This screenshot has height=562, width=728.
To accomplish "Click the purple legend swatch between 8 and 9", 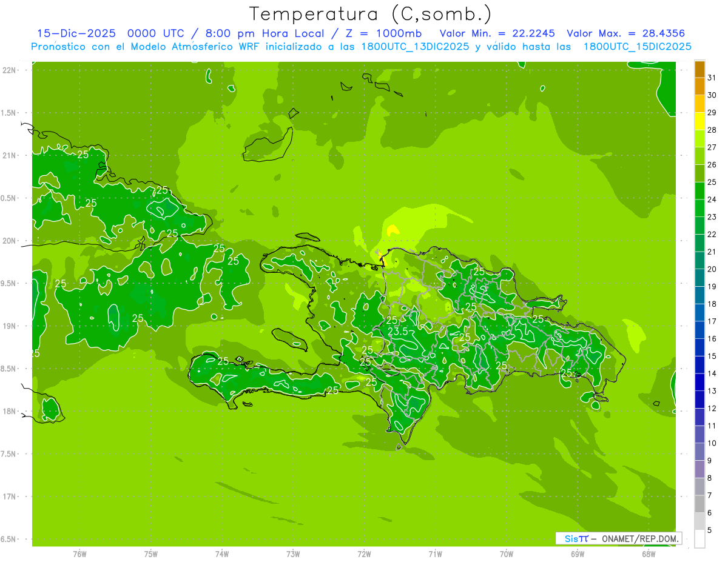I will click(x=699, y=469).
